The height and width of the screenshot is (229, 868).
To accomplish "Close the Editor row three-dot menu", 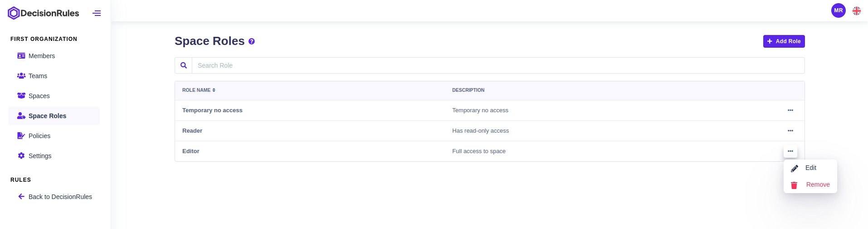I will (790, 151).
